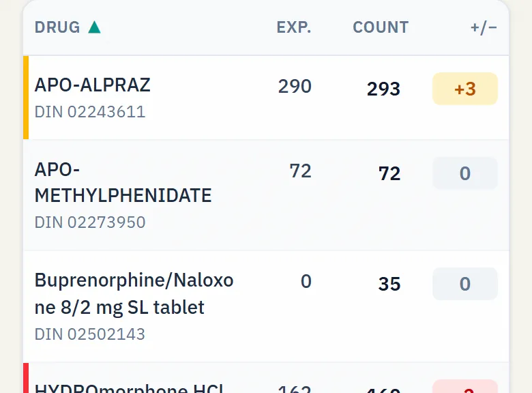Open the APO-METHYLPHENIDATE row
The image size is (532, 393).
coord(266,195)
